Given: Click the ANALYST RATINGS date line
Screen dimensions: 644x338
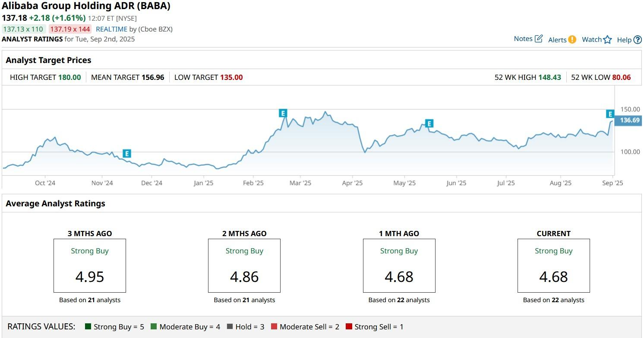Looking at the screenshot, I should (68, 39).
